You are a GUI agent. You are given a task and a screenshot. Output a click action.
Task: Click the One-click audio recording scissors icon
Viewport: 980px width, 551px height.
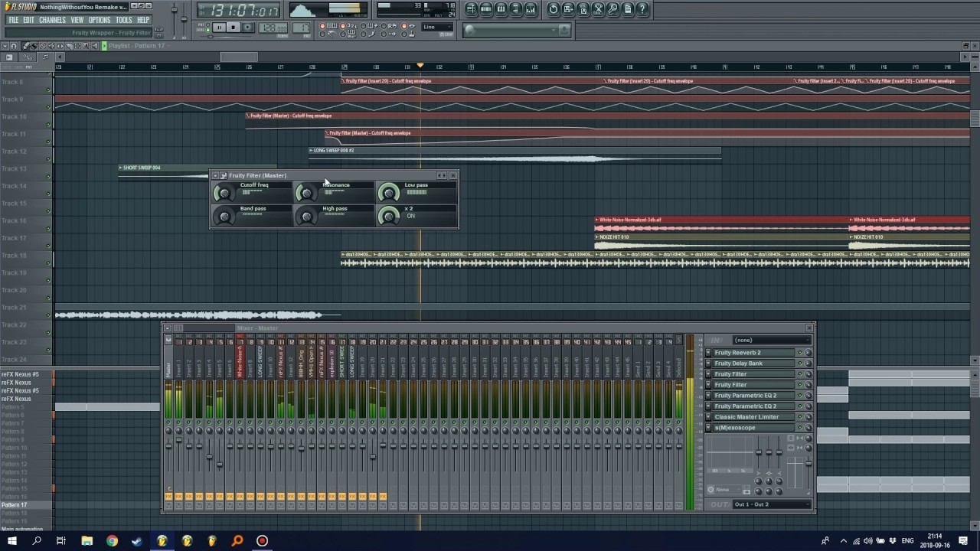click(598, 9)
